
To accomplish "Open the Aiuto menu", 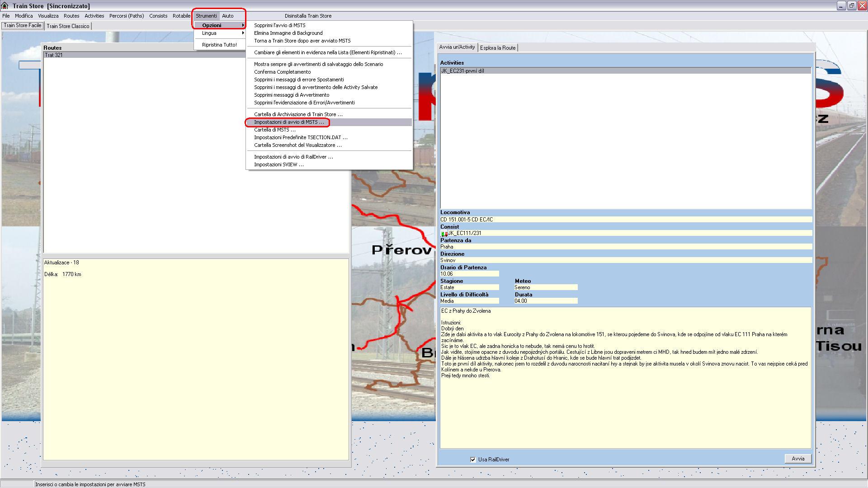I will click(x=228, y=16).
